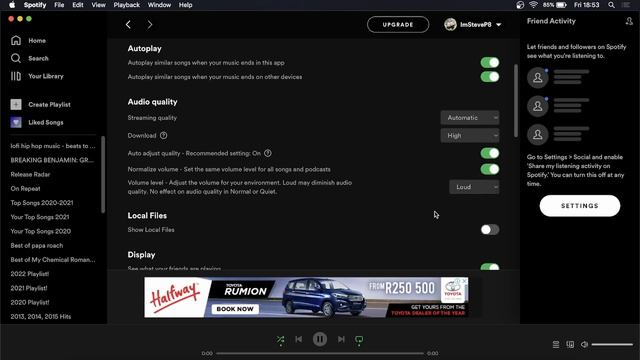Viewport: 640px width, 360px height.
Task: Mute with the volume speaker icon
Action: [x=584, y=344]
